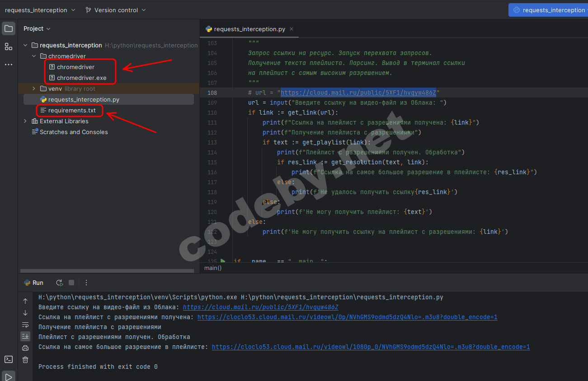This screenshot has height=381, width=588.
Task: Switch to requests_interception.py editor tab
Action: [249, 29]
